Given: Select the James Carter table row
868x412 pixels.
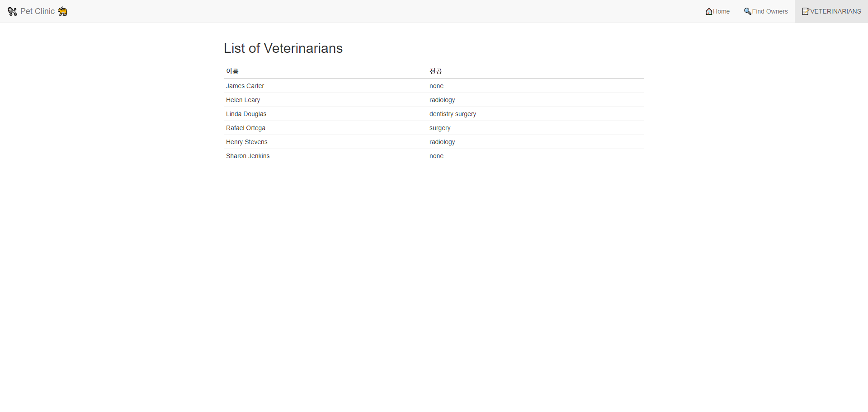Looking at the screenshot, I should coord(245,86).
